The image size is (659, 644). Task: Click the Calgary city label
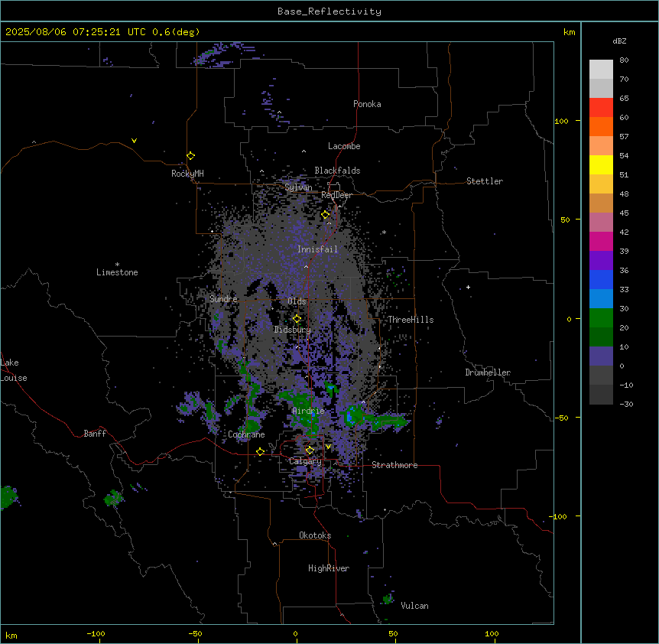305,461
